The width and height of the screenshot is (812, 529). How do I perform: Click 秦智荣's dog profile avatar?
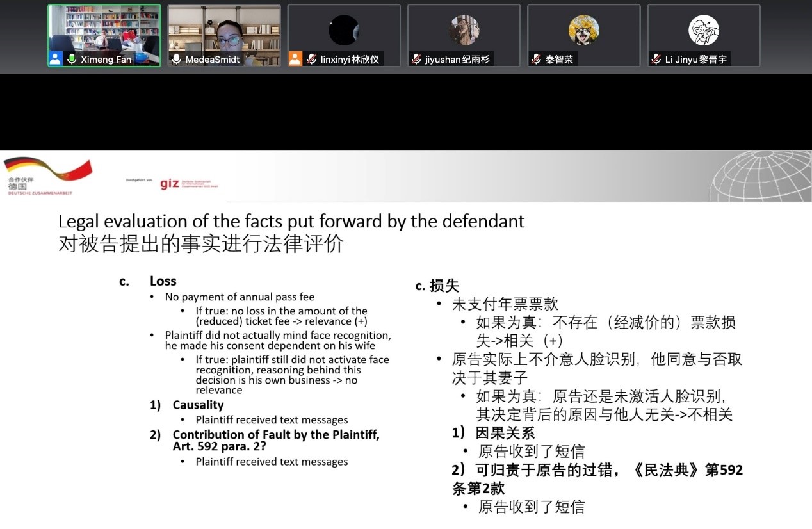point(583,30)
